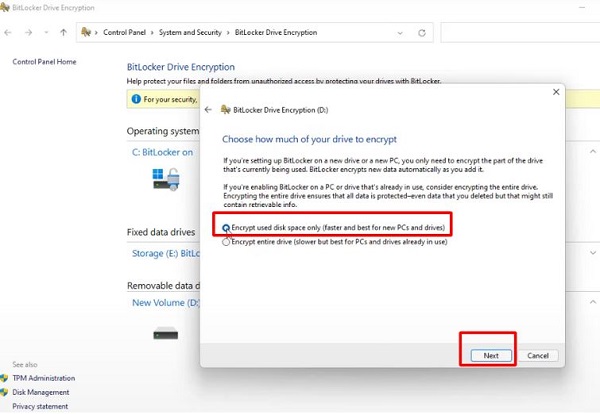Image resolution: width=600 pixels, height=414 pixels.
Task: Open recent locations dropdown arrow
Action: coord(46,33)
